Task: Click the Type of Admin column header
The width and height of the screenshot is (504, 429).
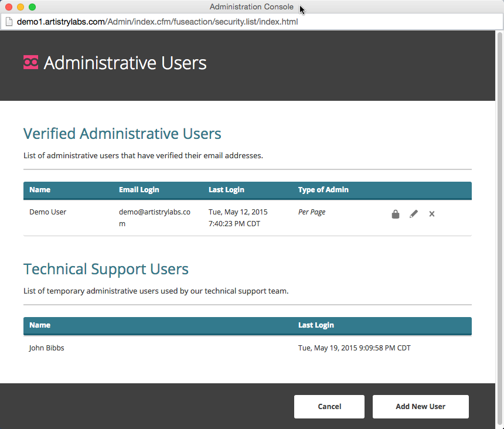Action: pyautogui.click(x=323, y=190)
